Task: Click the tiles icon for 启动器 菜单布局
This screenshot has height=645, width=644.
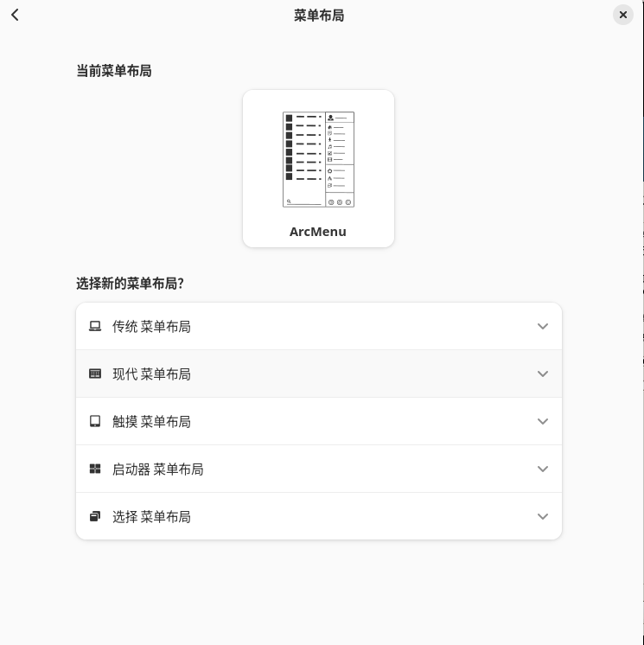Action: point(95,469)
